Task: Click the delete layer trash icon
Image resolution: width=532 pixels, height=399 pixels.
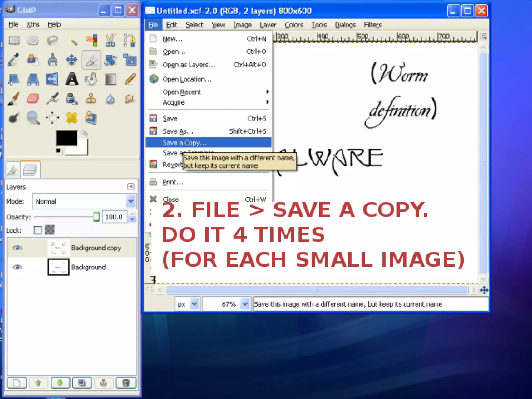Action: tap(126, 383)
